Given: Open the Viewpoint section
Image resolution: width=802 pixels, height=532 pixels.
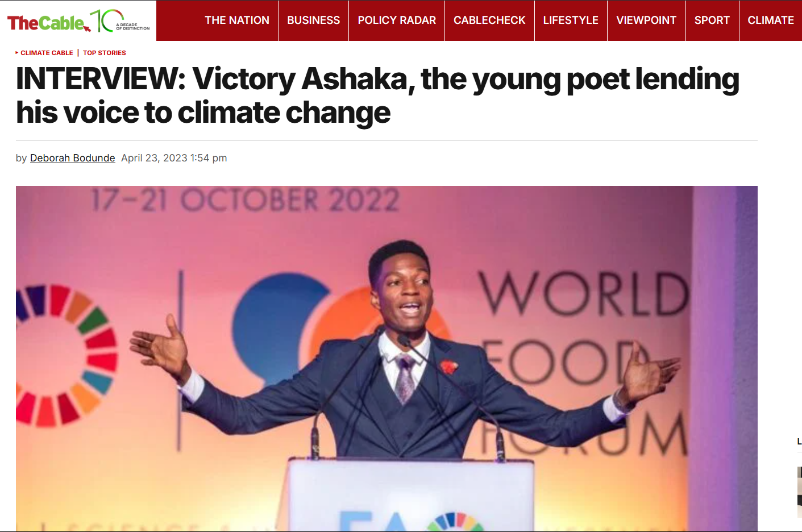Looking at the screenshot, I should coord(646,20).
